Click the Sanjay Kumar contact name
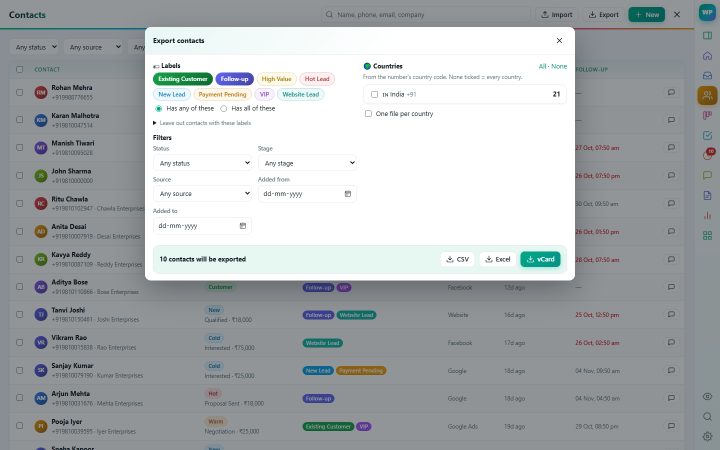The image size is (720, 450). tap(72, 366)
